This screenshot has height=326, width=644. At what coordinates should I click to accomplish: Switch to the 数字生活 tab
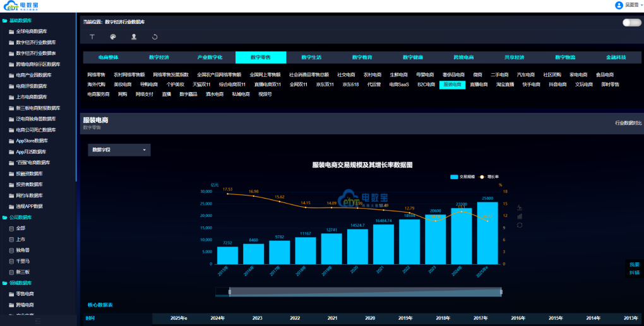[x=311, y=57]
